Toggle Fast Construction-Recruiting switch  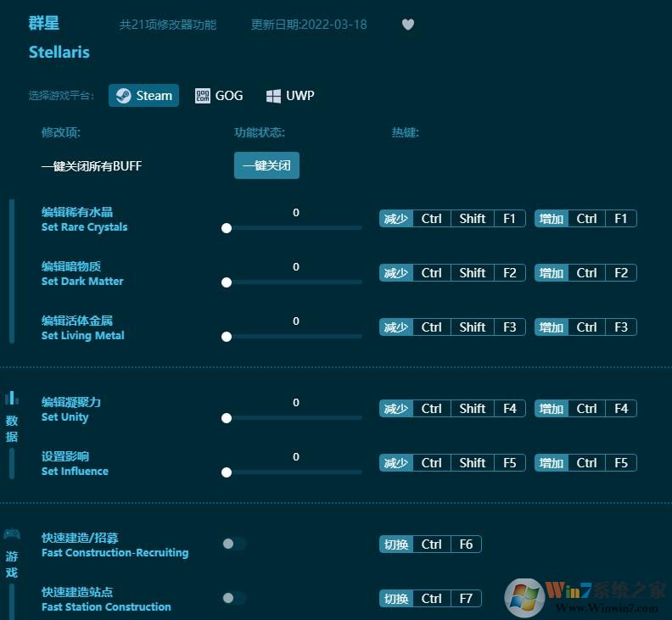coord(234,544)
